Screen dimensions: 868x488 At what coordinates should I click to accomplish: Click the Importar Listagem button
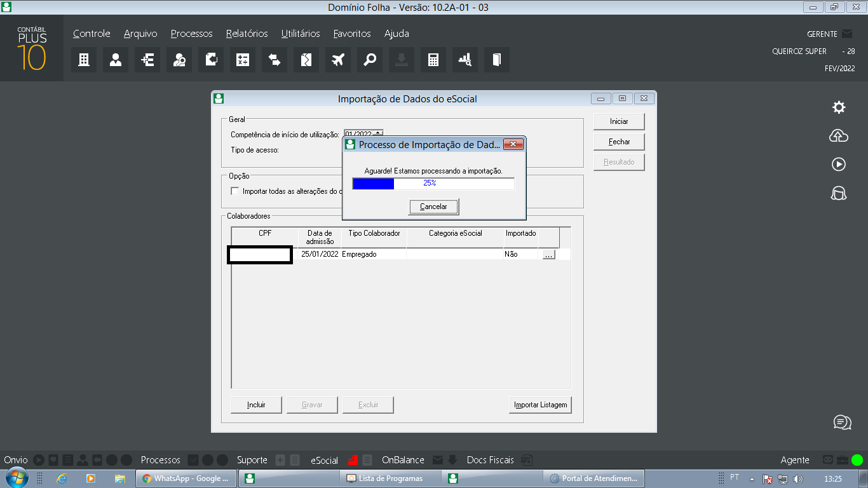tap(540, 405)
